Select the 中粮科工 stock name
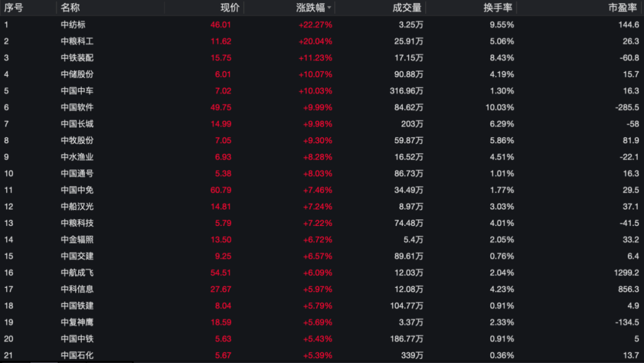The height and width of the screenshot is (363, 644). point(77,41)
